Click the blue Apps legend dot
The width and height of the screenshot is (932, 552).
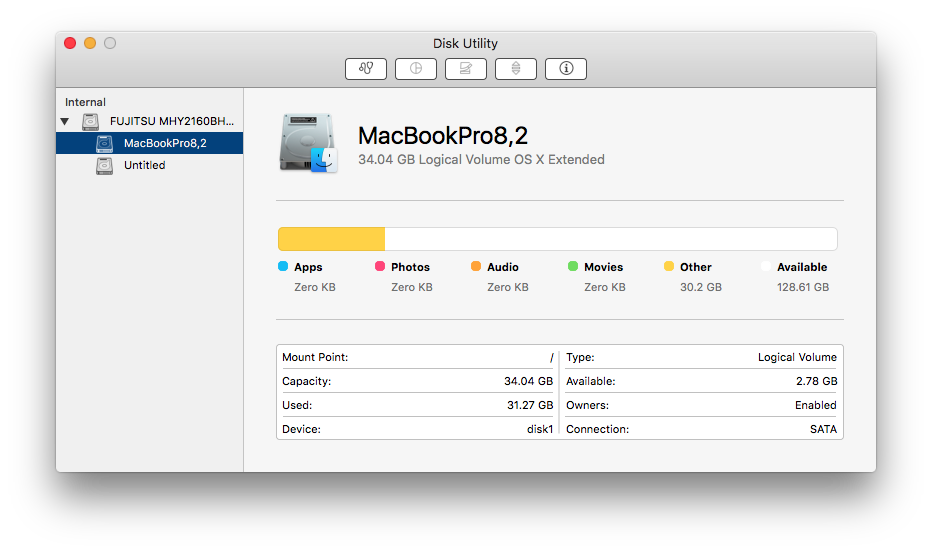283,266
